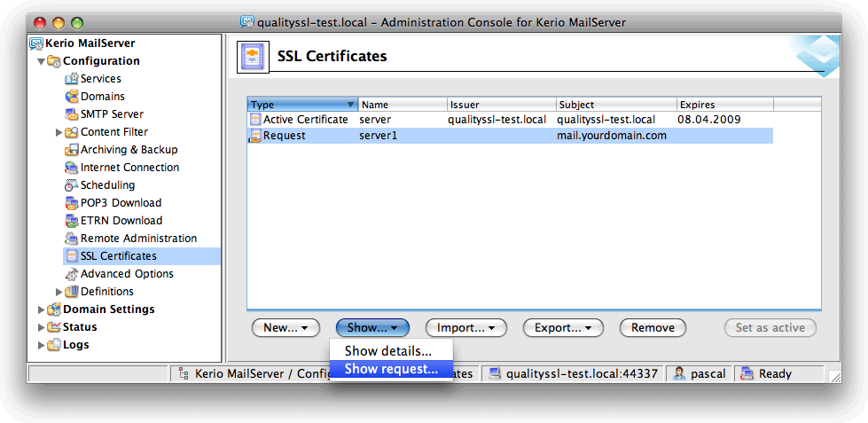This screenshot has height=423, width=868.
Task: Sort by the Subject column header
Action: pyautogui.click(x=617, y=105)
